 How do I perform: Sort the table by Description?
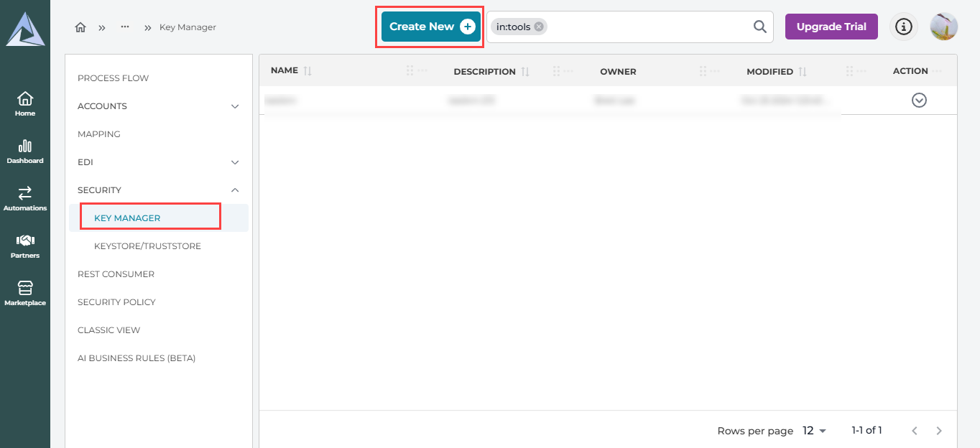[x=525, y=71]
